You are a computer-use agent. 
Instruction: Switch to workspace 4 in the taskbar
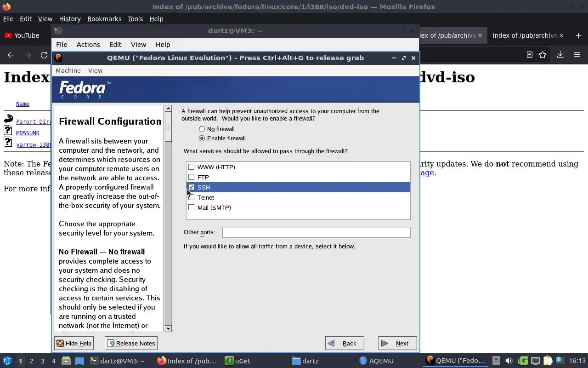53,361
